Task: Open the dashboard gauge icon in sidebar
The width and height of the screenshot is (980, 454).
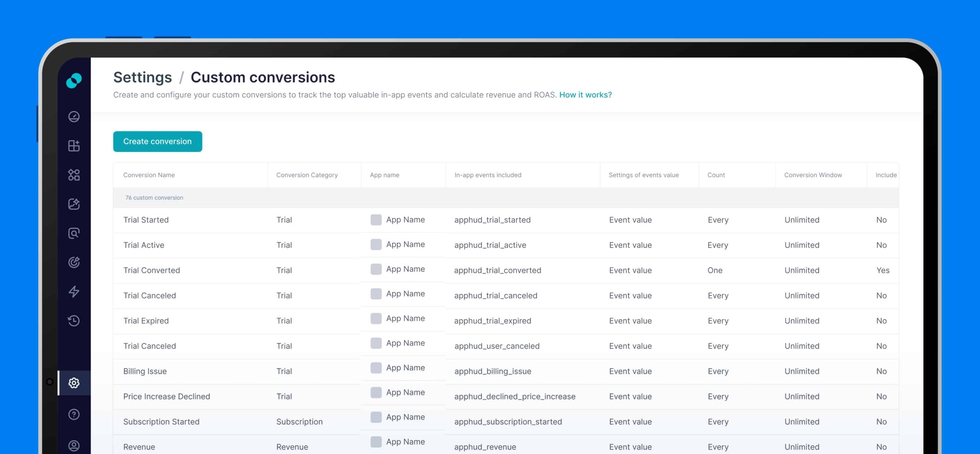Action: click(x=74, y=116)
